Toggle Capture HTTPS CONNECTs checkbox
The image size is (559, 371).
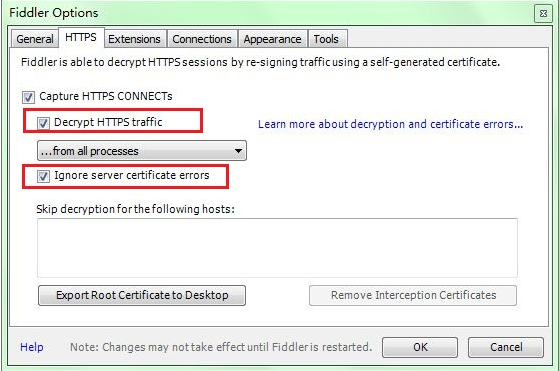[29, 97]
